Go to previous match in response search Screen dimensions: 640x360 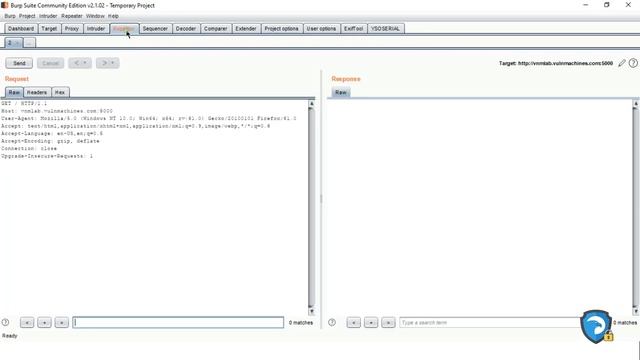point(353,322)
